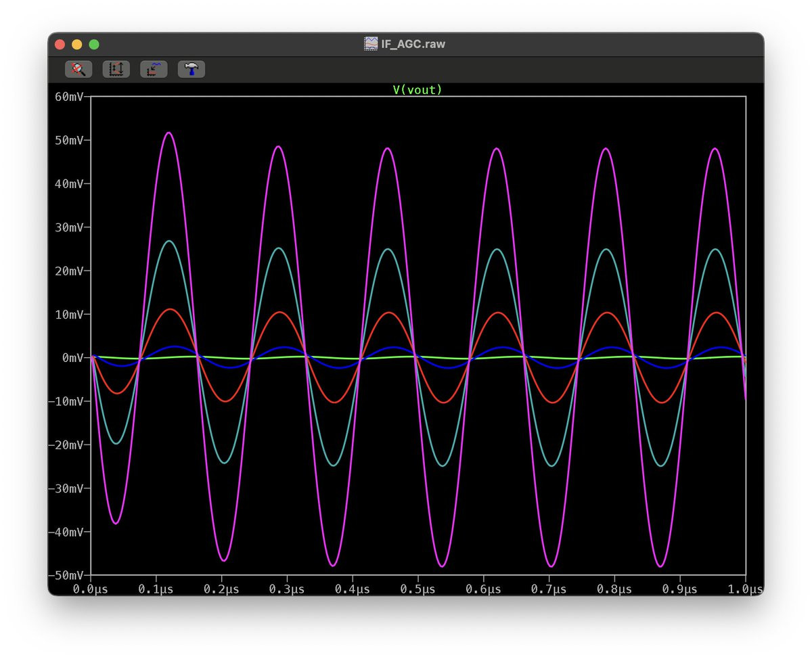Open the pick visible traces tool
The height and width of the screenshot is (659, 812).
click(154, 69)
